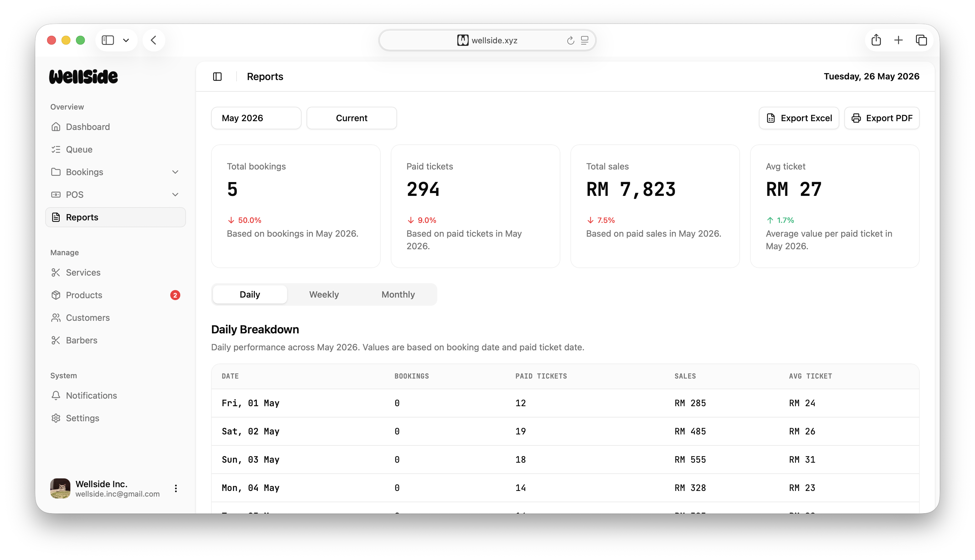Open Customers from the sidebar
This screenshot has width=975, height=560.
coord(115,318)
